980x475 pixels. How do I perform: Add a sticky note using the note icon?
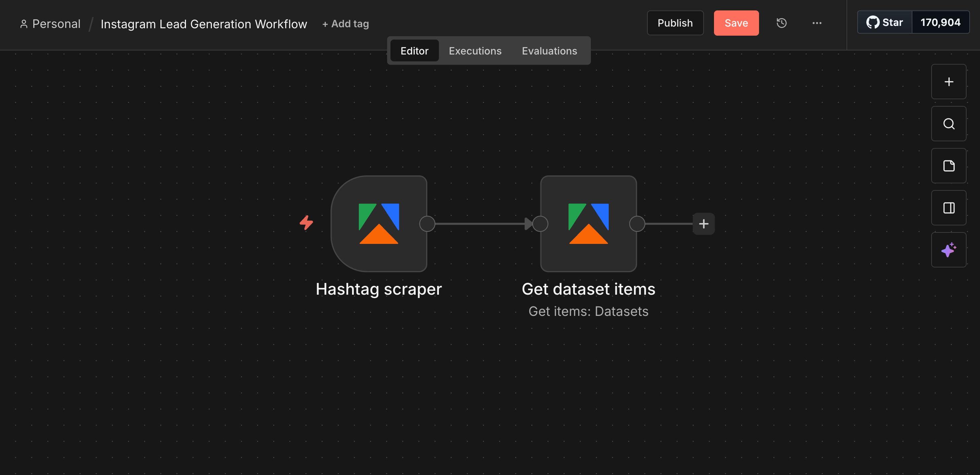(x=949, y=166)
